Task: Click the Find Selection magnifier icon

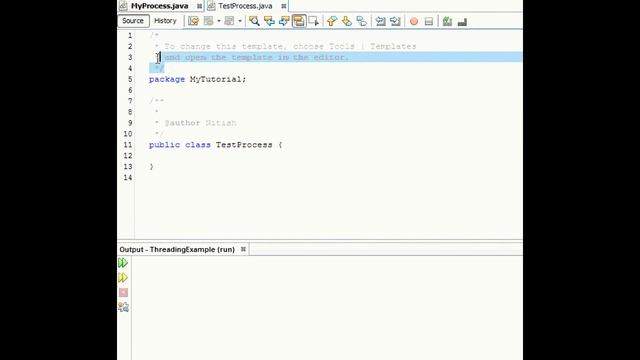Action: [254, 21]
